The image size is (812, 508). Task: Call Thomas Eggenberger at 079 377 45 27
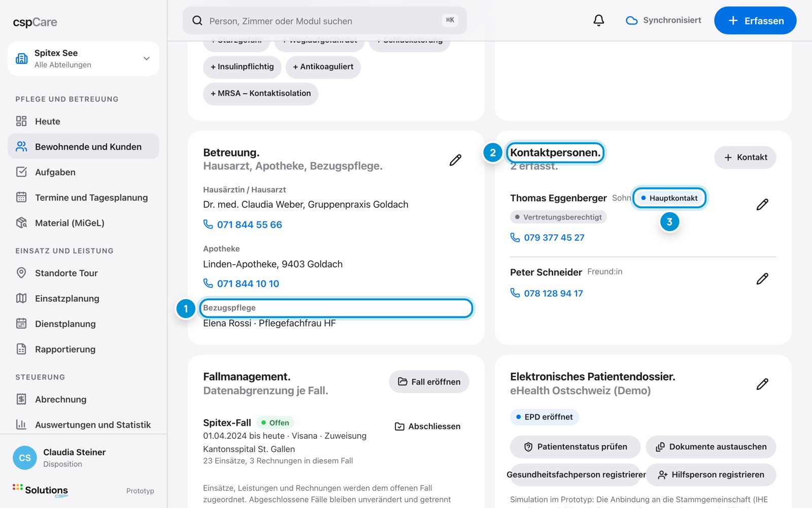coord(547,237)
